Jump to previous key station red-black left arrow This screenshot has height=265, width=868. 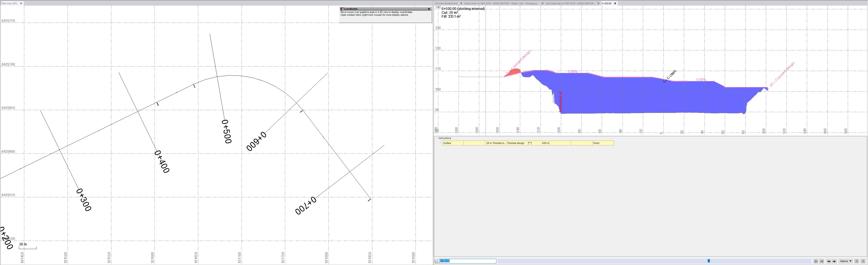pos(829,261)
